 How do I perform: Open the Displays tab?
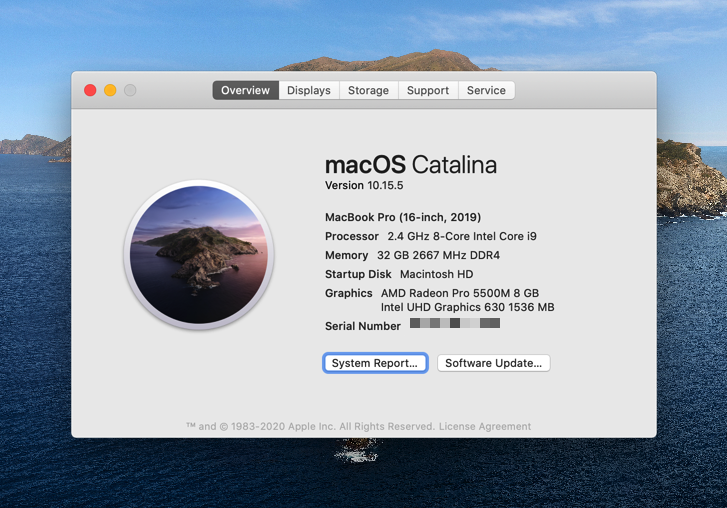point(309,90)
